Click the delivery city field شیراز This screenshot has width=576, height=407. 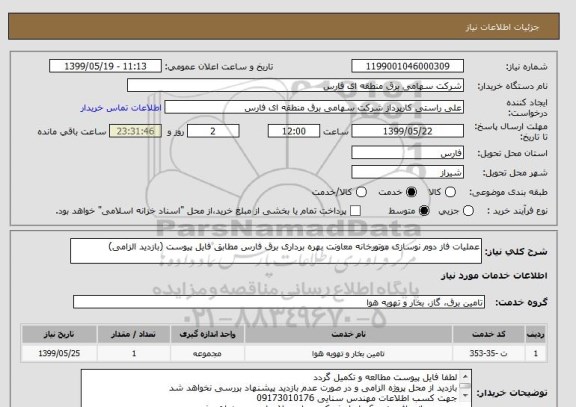click(x=407, y=172)
